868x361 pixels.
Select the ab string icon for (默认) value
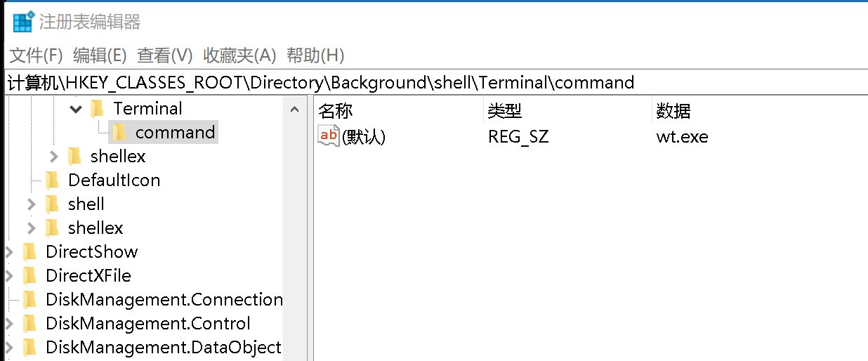click(329, 136)
